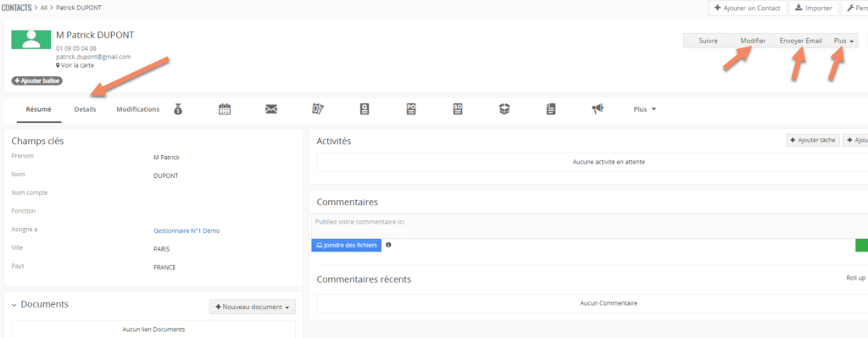Viewport: 868px width, 338px height.
Task: Click the FRANCE value in Pays field
Action: click(164, 267)
